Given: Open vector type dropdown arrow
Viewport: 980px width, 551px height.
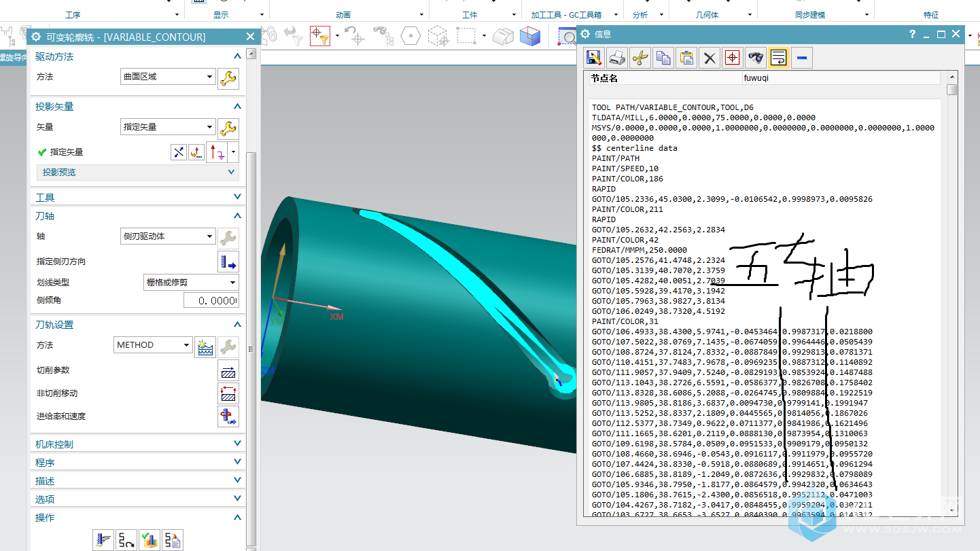Looking at the screenshot, I should click(x=234, y=152).
